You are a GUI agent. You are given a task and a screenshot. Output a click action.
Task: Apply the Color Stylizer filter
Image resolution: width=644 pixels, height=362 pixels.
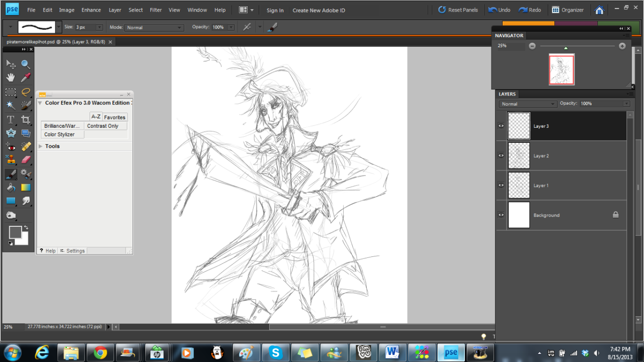pyautogui.click(x=62, y=134)
